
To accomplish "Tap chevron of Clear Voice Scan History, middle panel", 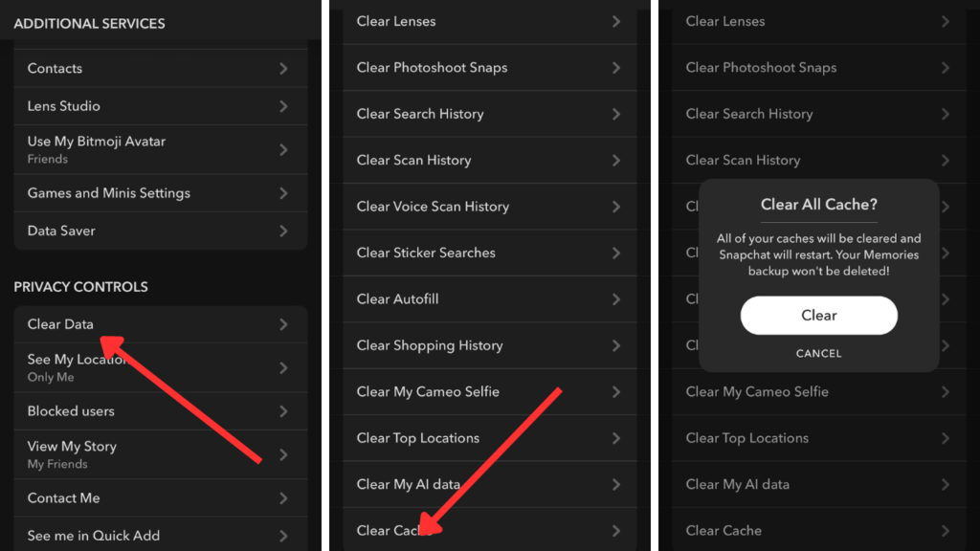I will (x=616, y=207).
